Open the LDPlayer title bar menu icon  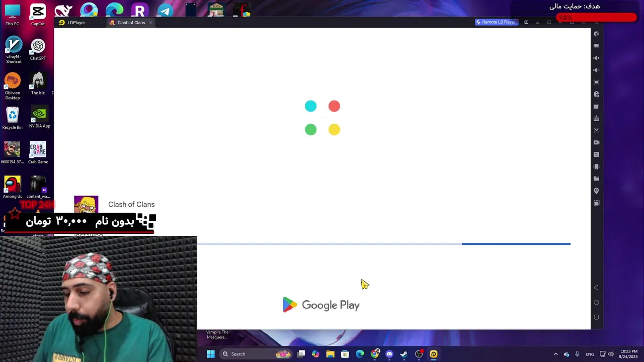pos(537,22)
